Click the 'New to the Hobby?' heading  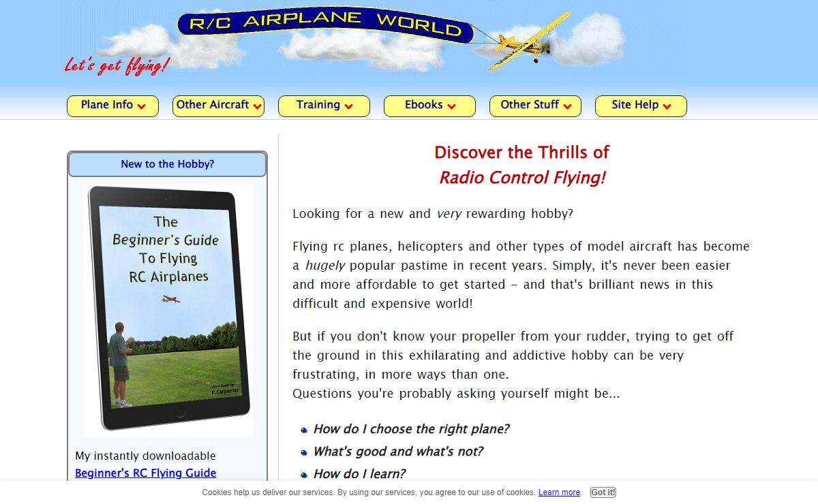click(x=168, y=164)
